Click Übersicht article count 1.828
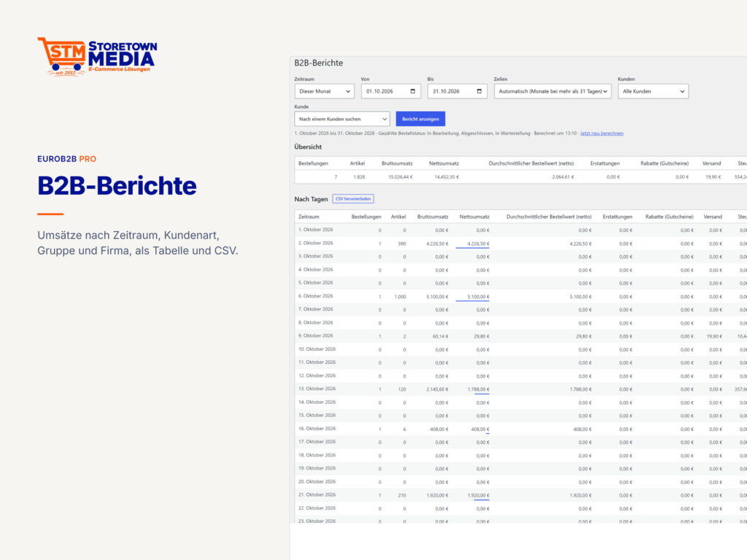 coord(359,177)
